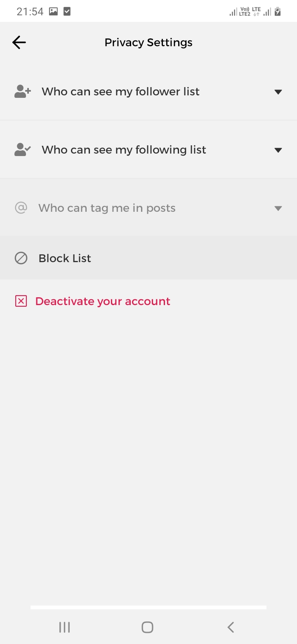
Task: Expand the following list visibility dropdown arrow
Action: tap(278, 150)
